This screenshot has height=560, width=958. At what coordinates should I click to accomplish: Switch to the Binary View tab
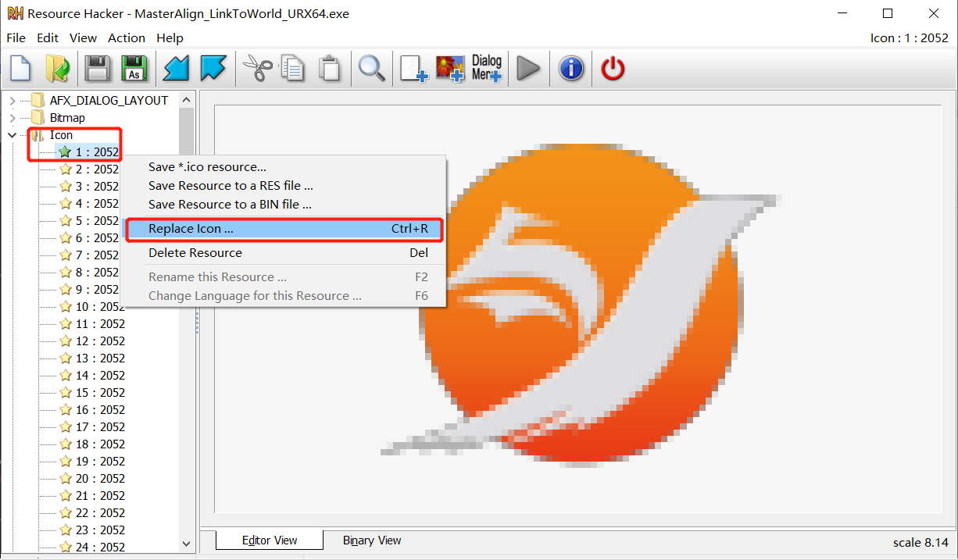click(x=372, y=540)
